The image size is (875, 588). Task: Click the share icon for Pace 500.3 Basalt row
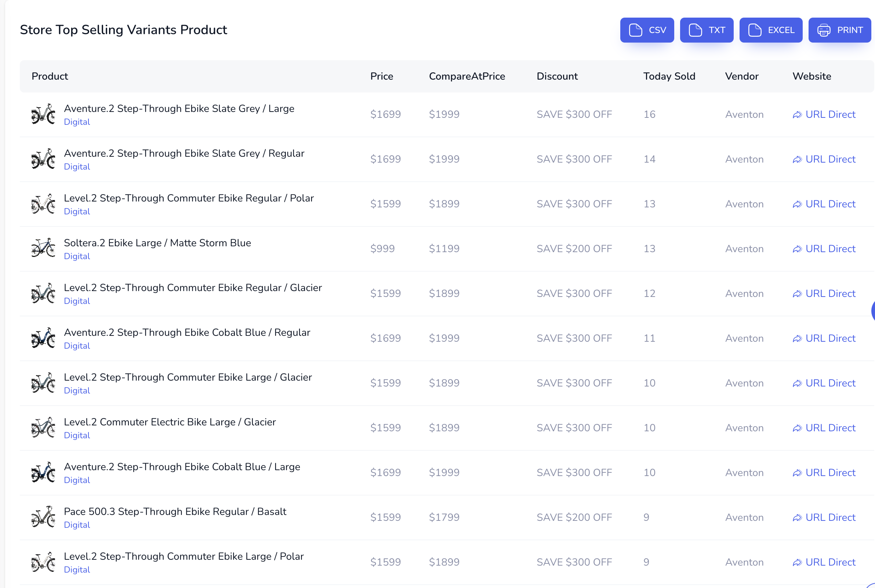click(798, 518)
